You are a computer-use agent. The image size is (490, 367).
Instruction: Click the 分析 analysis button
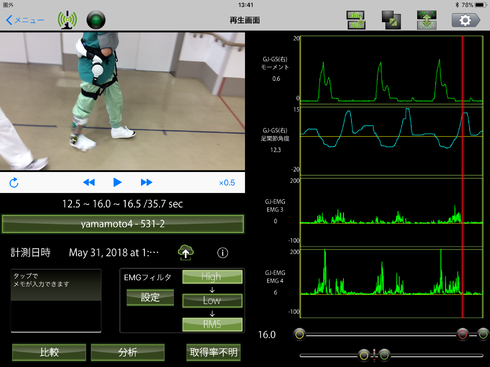point(128,352)
